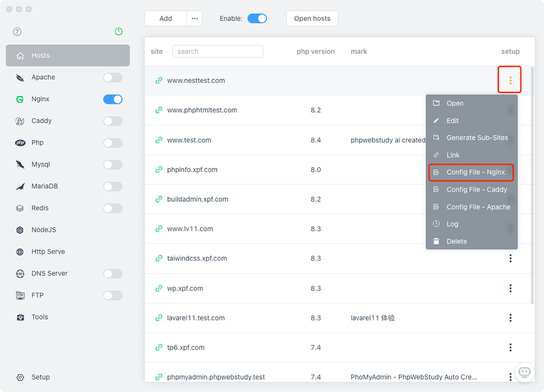Click link icon for www.test.com
This screenshot has width=544, height=392.
coord(159,140)
